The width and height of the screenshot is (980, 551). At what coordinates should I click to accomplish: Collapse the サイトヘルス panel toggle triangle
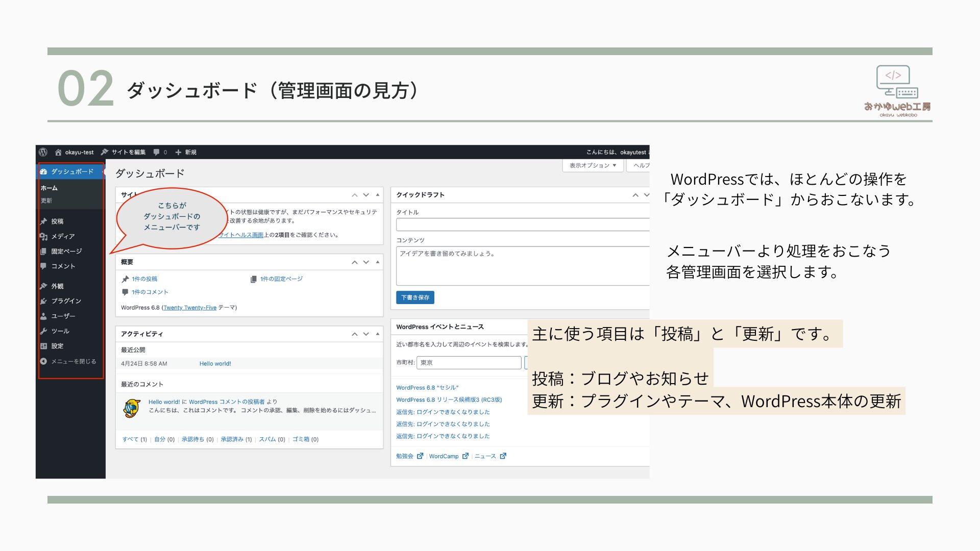pos(378,195)
